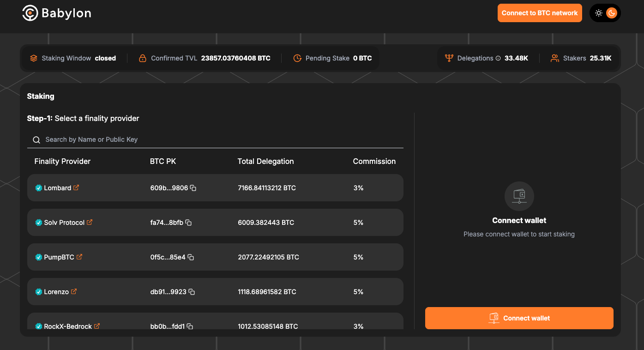Click Lorenzo delegation 1118.68961582 BTC

[267, 292]
